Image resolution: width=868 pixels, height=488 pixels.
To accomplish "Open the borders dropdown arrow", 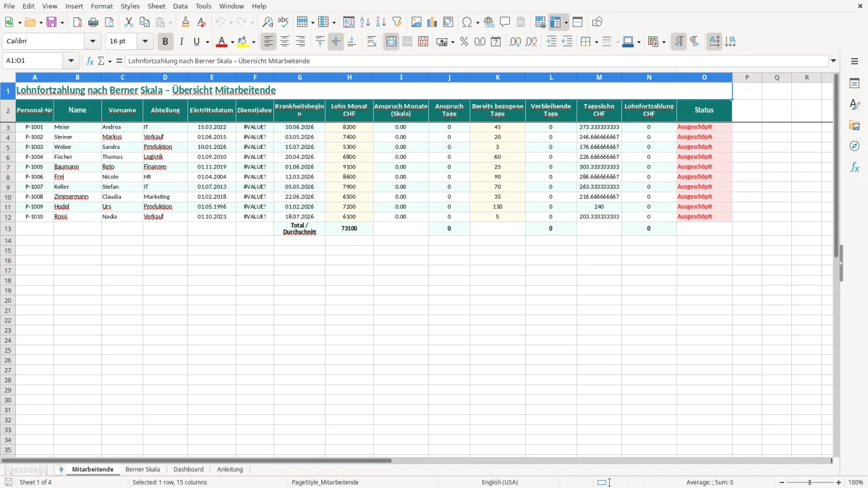I will (596, 43).
